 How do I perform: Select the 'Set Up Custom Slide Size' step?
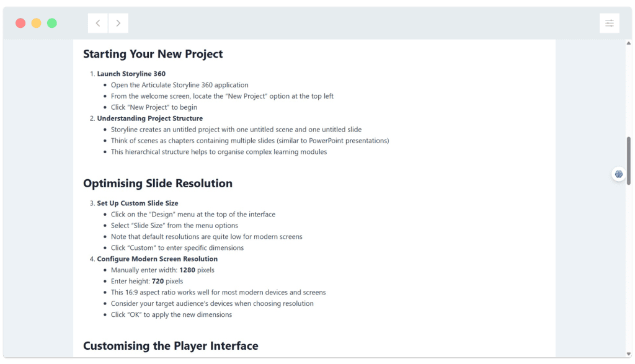pos(138,203)
